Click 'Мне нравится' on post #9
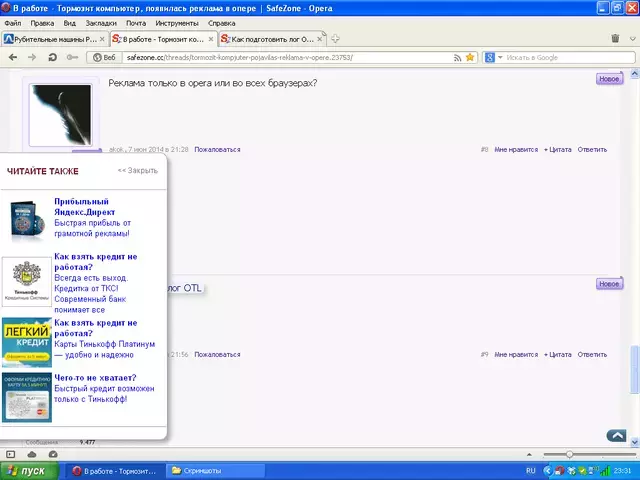The height and width of the screenshot is (480, 640). point(516,355)
